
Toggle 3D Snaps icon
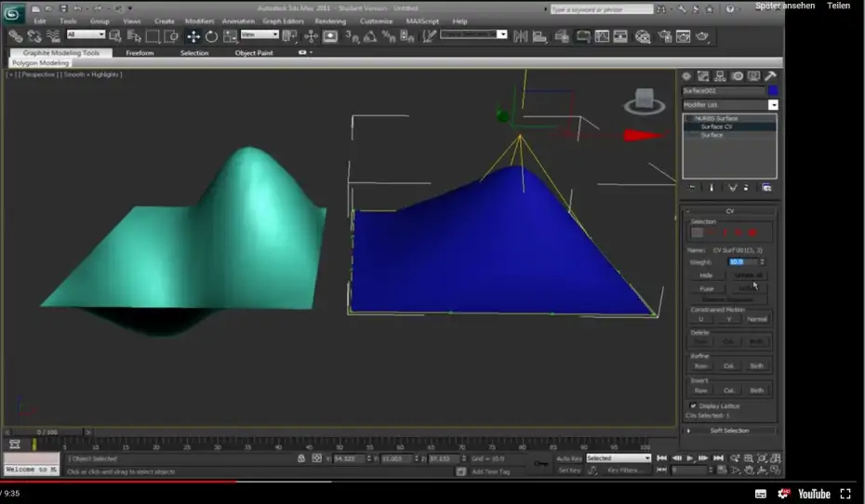352,36
